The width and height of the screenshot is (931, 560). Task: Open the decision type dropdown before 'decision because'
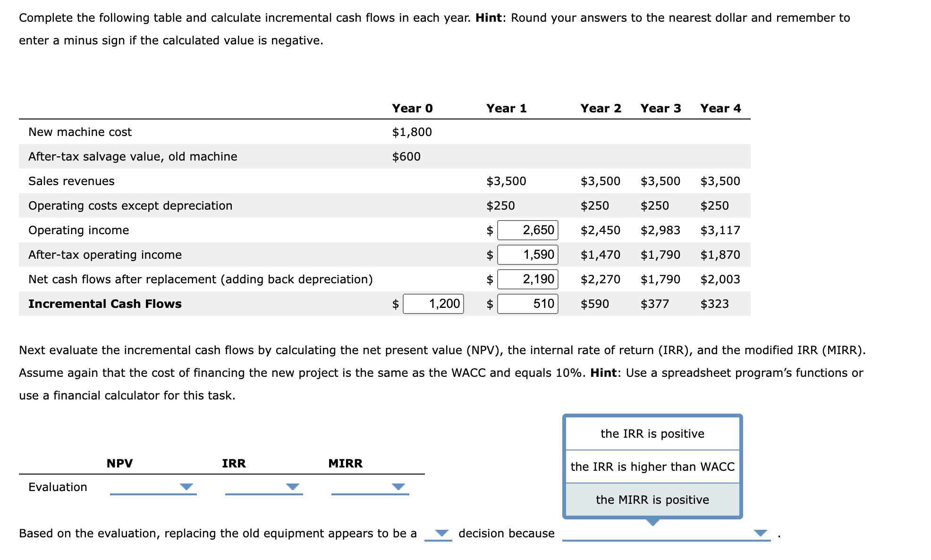point(439,534)
